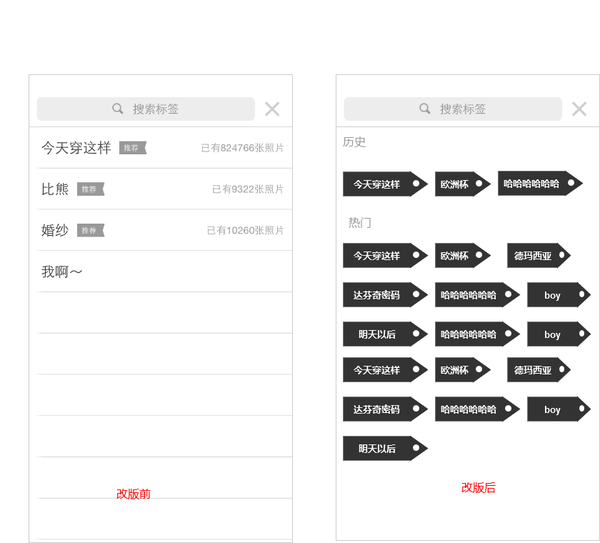Viewport: 600px width, 543px height.
Task: Click the 推荐 badge beside 今天穿这样 in list
Action: pos(132,148)
